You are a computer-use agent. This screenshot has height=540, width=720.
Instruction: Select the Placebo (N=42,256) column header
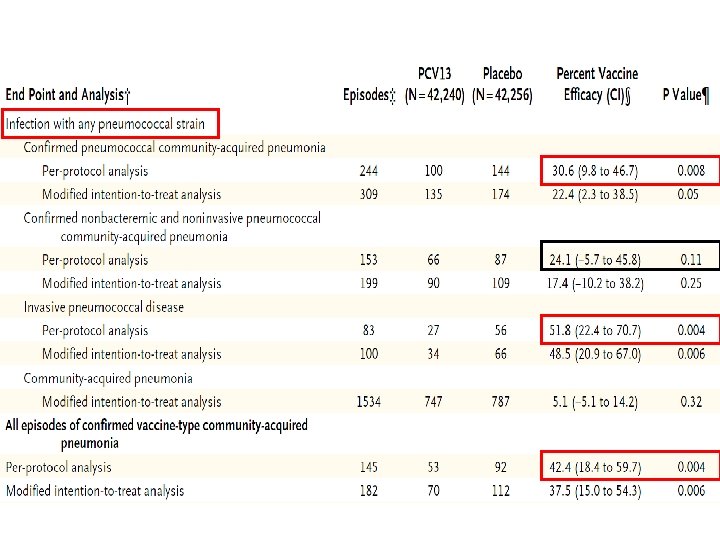502,85
